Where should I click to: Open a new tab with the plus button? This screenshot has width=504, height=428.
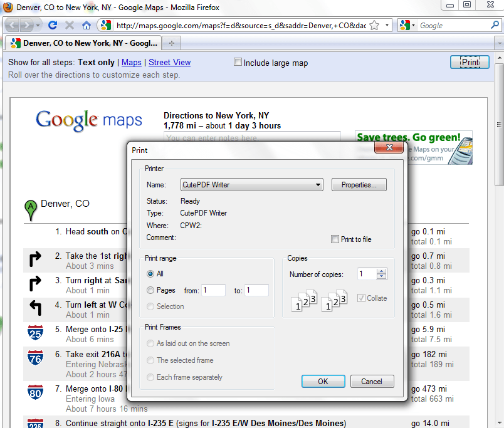coord(172,43)
